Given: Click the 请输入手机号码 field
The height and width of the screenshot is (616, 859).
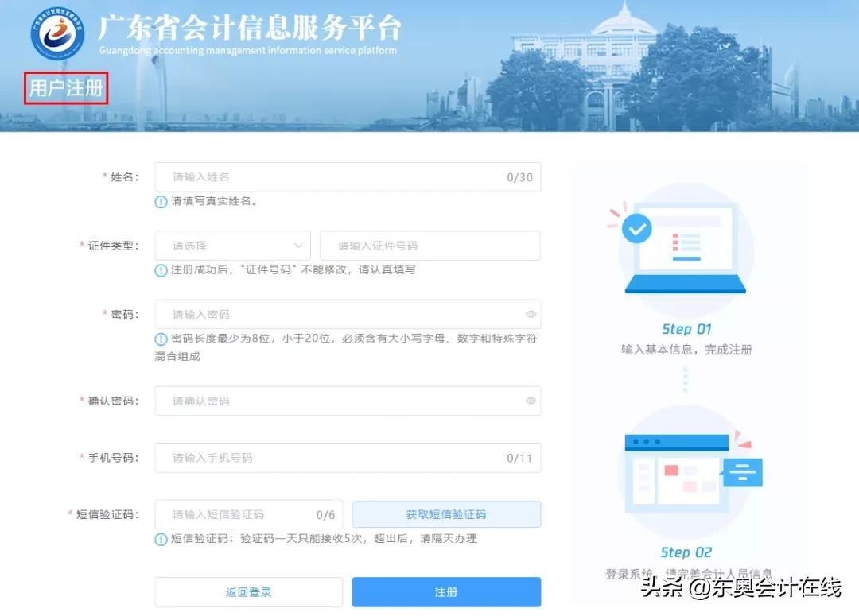Looking at the screenshot, I should [348, 458].
